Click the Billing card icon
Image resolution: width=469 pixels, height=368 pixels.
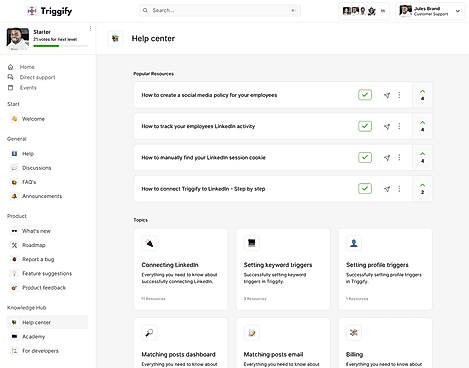coord(354,333)
